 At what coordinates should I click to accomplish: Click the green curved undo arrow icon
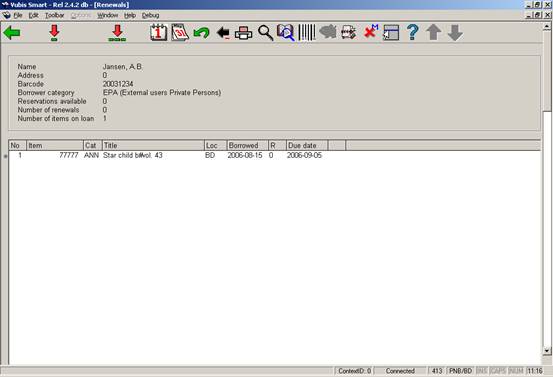point(201,33)
